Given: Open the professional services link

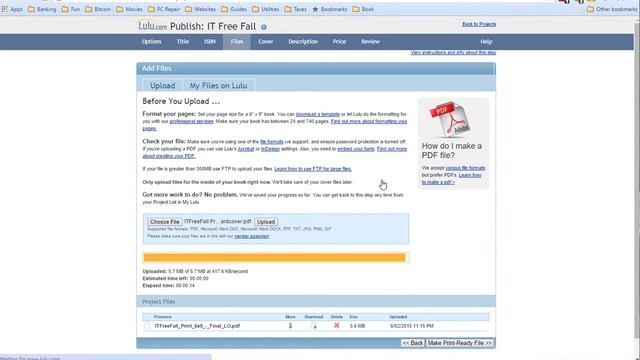Looking at the screenshot, I should pyautogui.click(x=191, y=122).
